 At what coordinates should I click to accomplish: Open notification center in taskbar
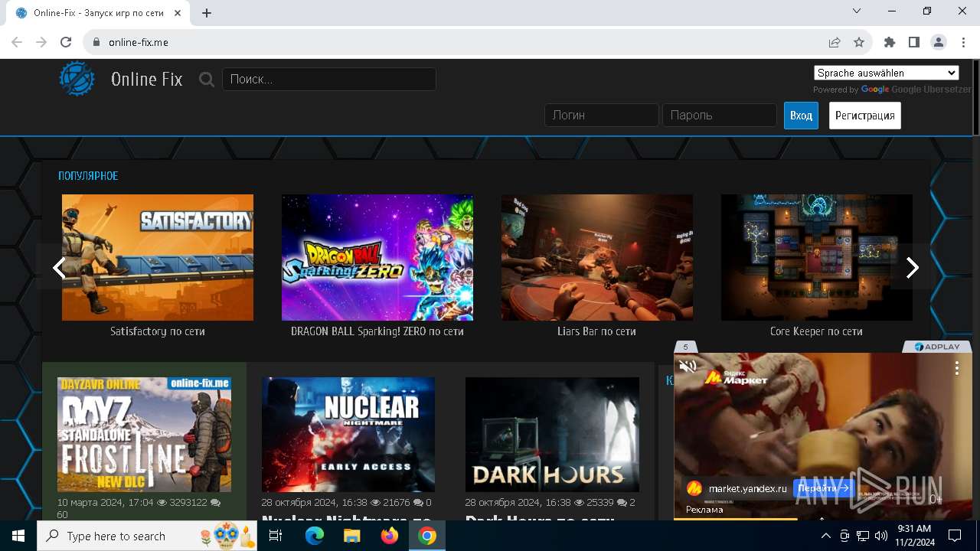[955, 536]
